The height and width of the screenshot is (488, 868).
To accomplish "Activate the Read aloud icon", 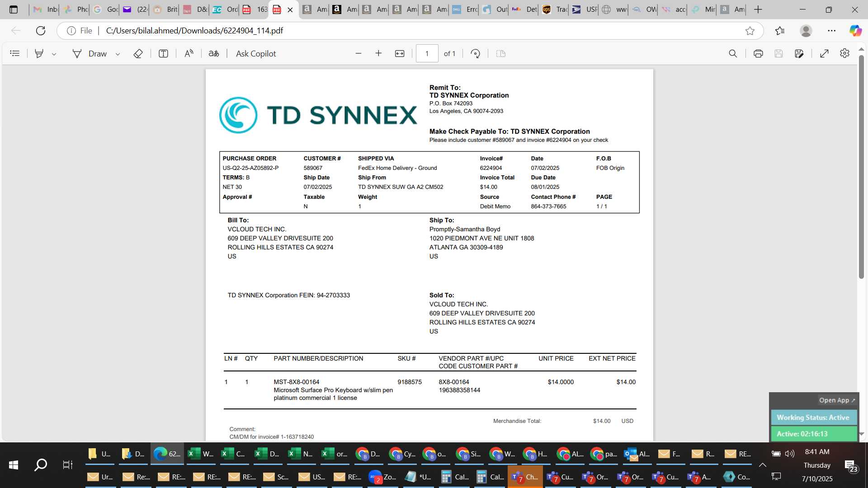I will pyautogui.click(x=189, y=53).
